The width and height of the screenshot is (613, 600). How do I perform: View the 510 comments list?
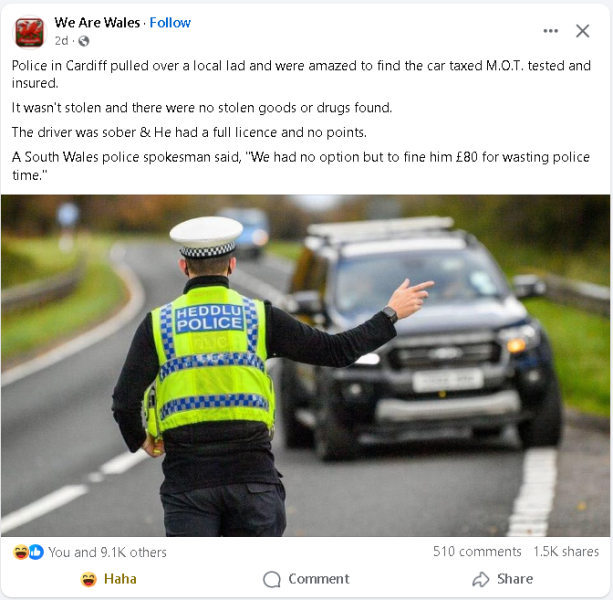pyautogui.click(x=477, y=552)
